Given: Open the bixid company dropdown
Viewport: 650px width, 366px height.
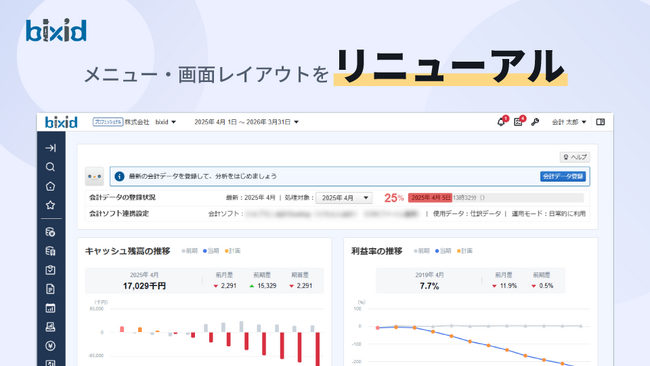Looking at the screenshot, I should [165, 122].
